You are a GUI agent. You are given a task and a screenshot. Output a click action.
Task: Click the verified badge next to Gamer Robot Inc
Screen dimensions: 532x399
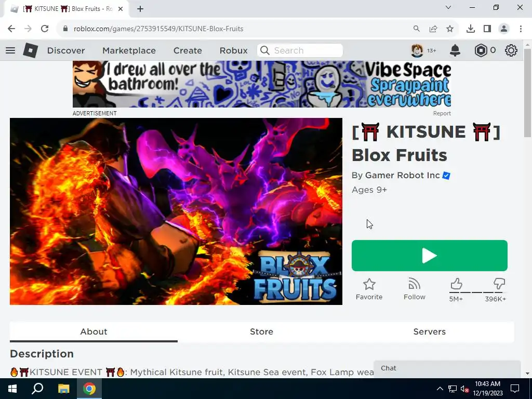coord(446,176)
